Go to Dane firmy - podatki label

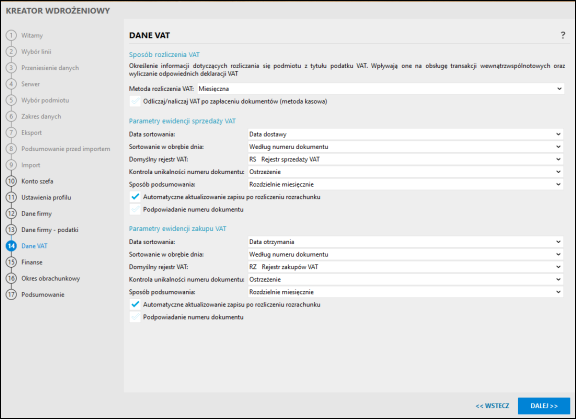coord(50,230)
